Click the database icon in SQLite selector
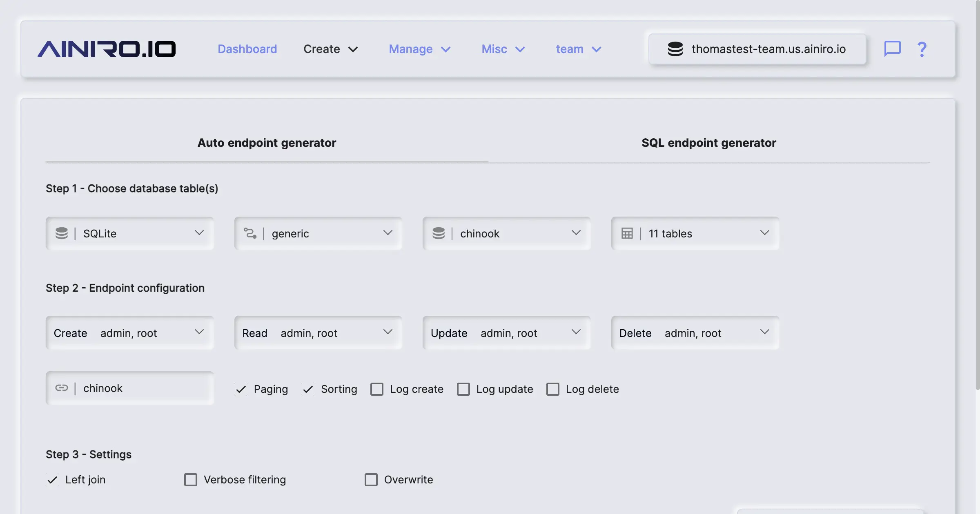 (62, 233)
